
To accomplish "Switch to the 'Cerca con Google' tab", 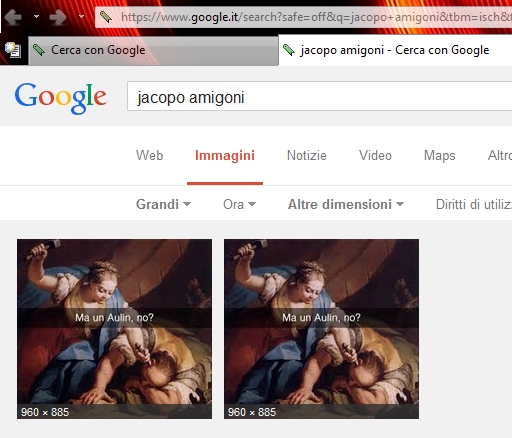I will (x=153, y=51).
